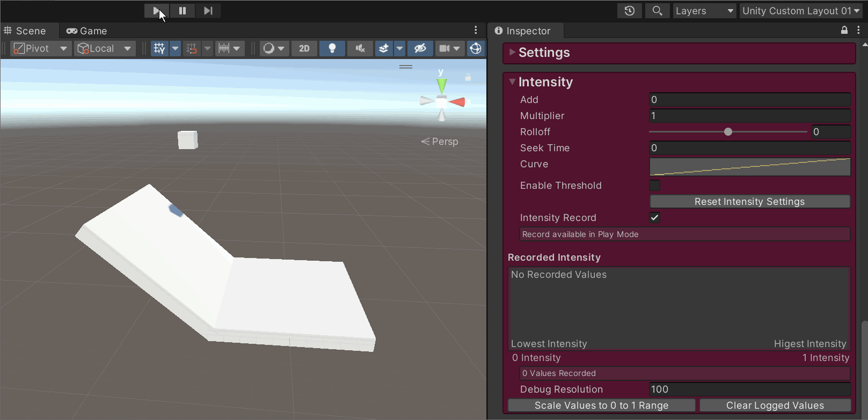Toggle hidden objects visibility eye icon
Image resolution: width=868 pixels, height=420 pixels.
pyautogui.click(x=420, y=48)
